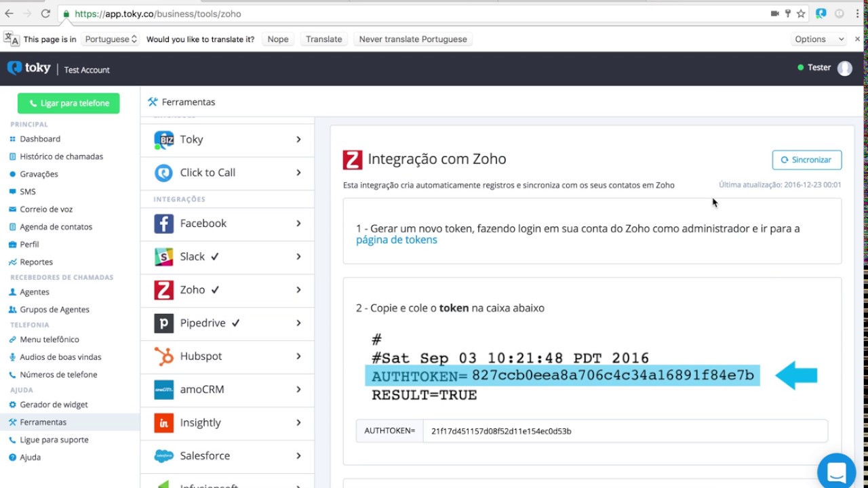Click the Insightly logo icon
Screen dimensions: 868x488
163,423
